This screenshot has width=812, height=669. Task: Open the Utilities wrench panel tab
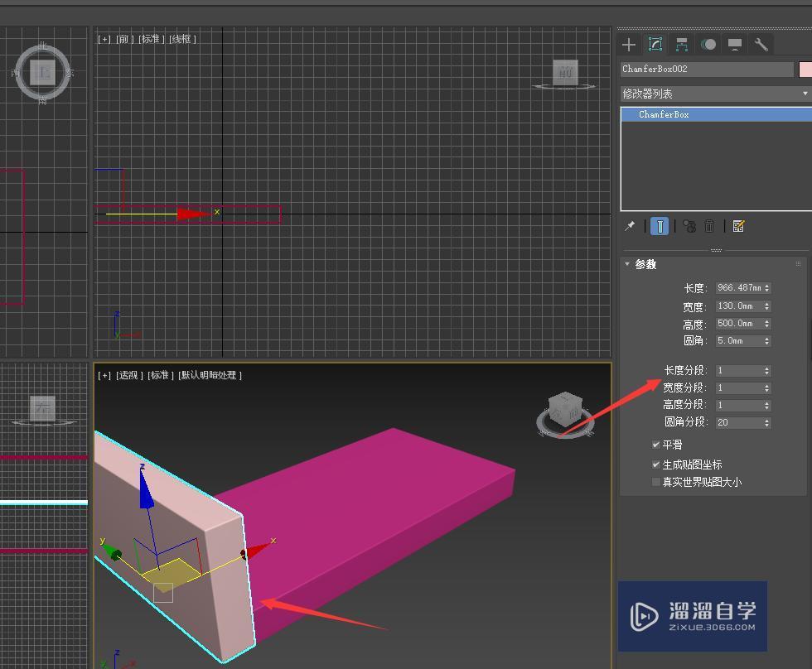761,45
